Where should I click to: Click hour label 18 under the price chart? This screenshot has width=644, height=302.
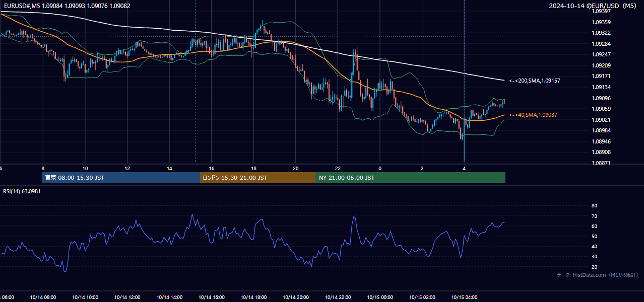coord(253,168)
